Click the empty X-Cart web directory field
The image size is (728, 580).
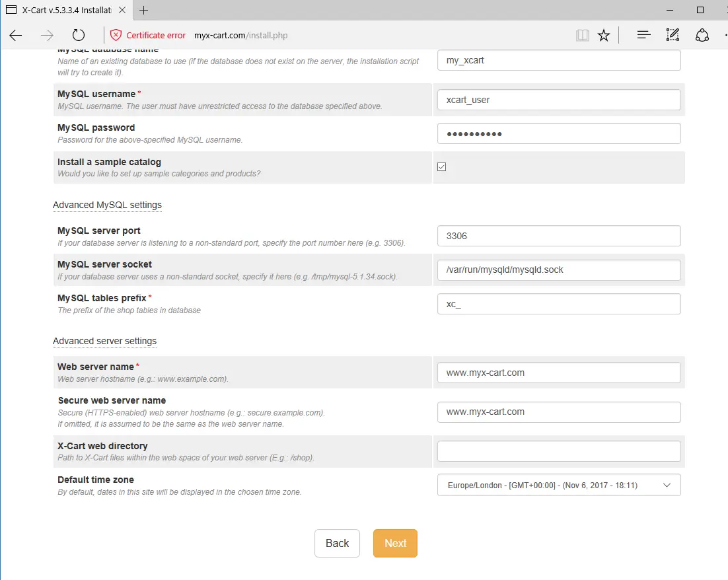(559, 451)
